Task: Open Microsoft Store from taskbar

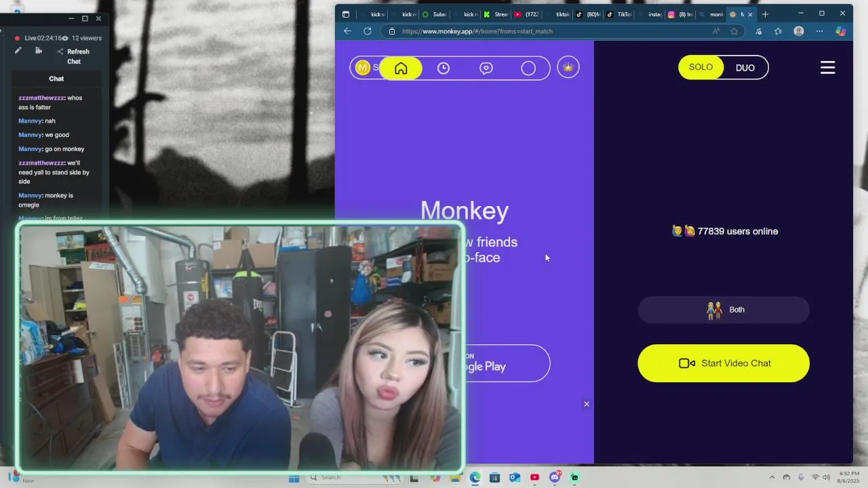Action: tap(495, 478)
